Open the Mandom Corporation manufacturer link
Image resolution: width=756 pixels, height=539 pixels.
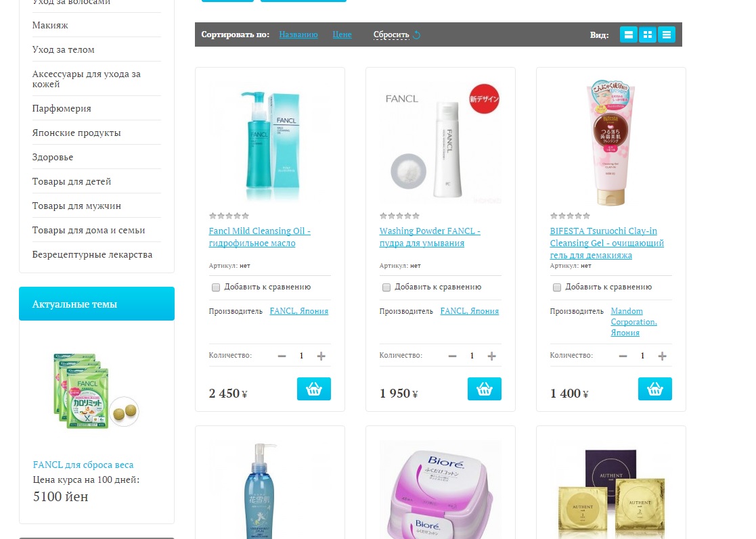(633, 322)
